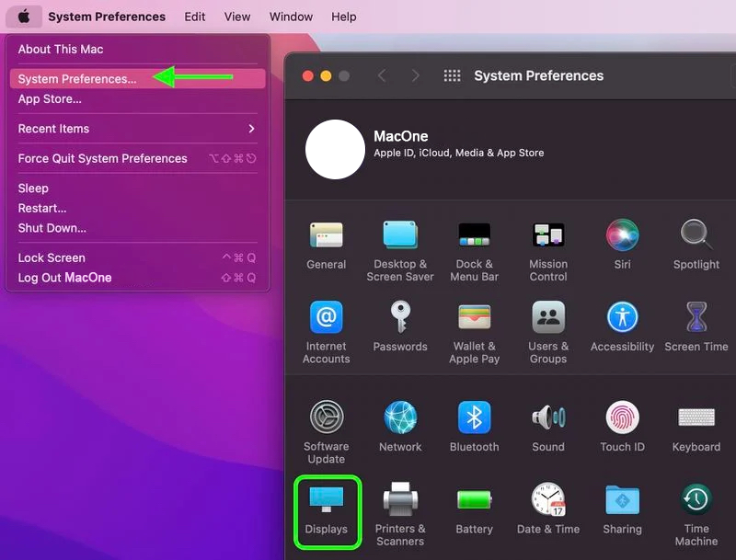Select Force Quit System Preferences

point(137,158)
